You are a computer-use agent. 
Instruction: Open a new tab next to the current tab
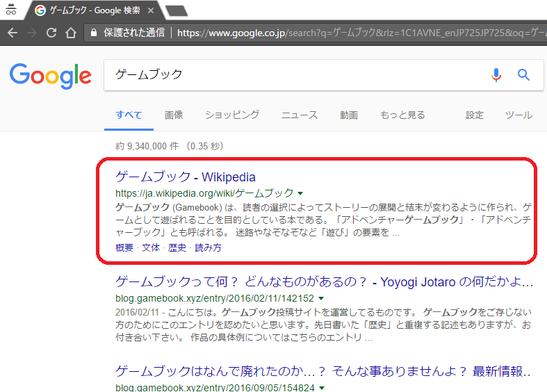pos(177,11)
